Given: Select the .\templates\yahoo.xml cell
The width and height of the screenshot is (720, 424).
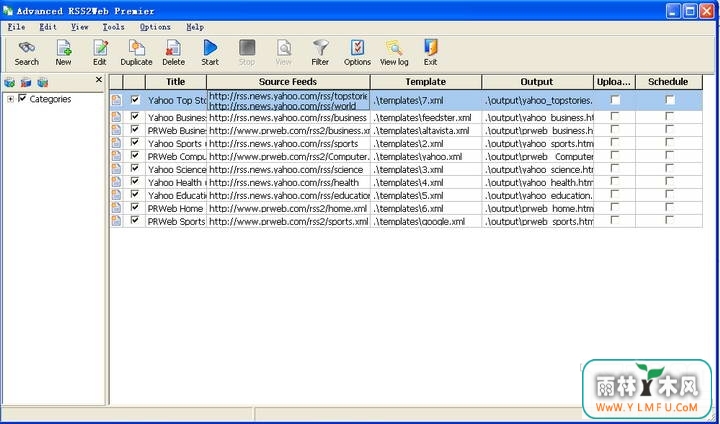Looking at the screenshot, I should [426, 157].
